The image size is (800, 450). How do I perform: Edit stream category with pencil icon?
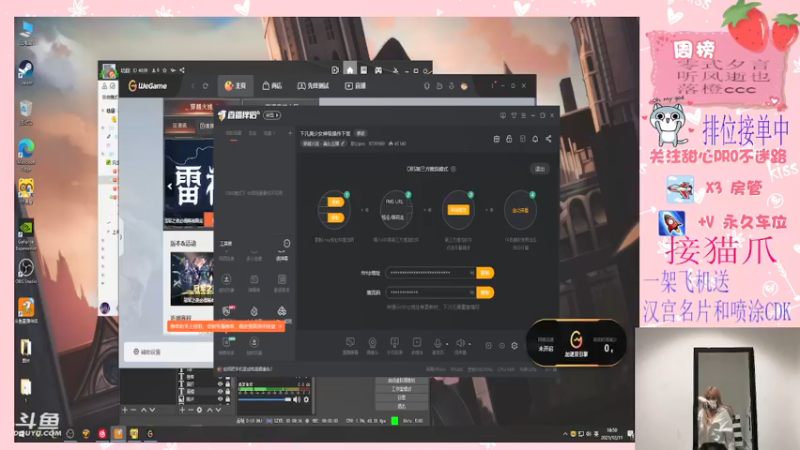click(x=343, y=144)
